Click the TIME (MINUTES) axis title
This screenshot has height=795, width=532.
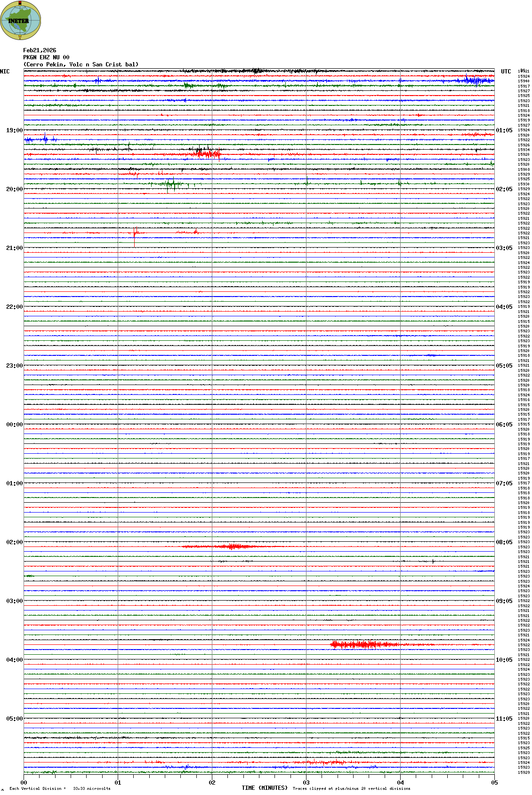[x=265, y=788]
